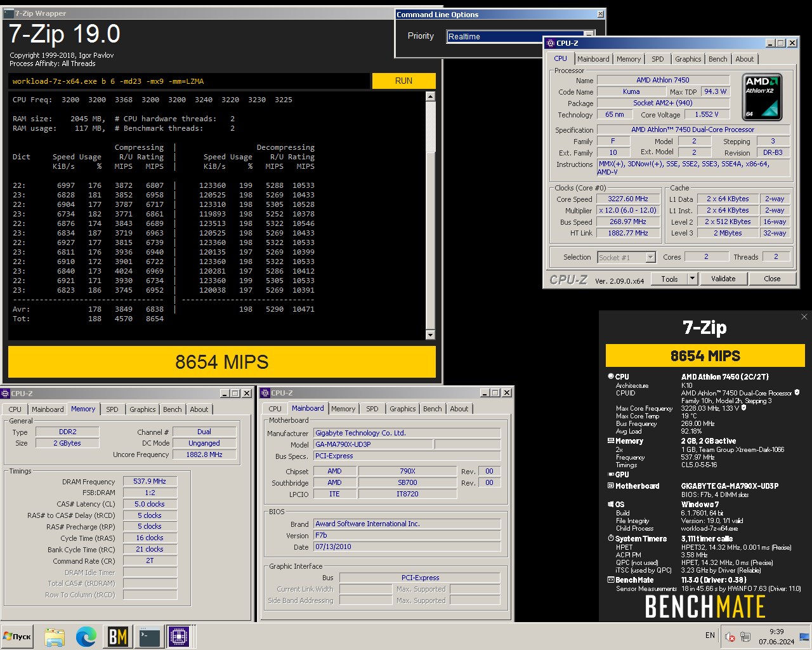Click the Close button in CPU-Z
Screen dimensions: 812x650
click(x=772, y=279)
